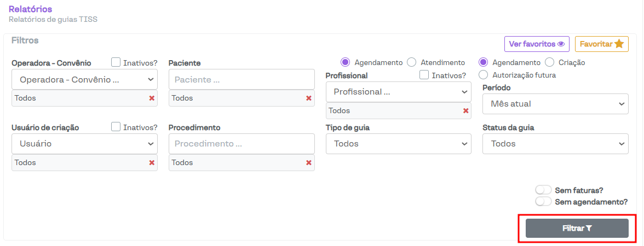This screenshot has width=644, height=246.
Task: Check Inativos box for Operadora - Convênio
Action: [x=116, y=62]
